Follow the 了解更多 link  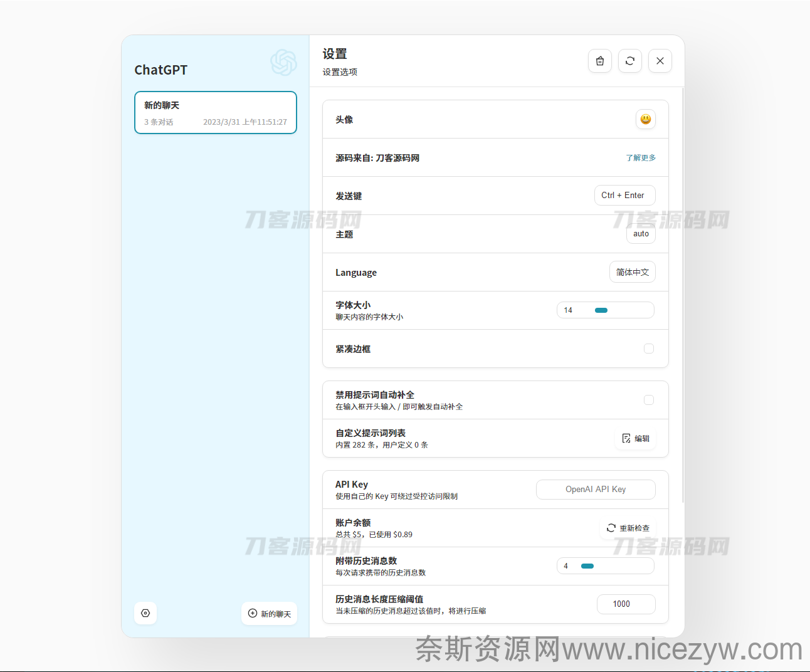click(x=641, y=158)
